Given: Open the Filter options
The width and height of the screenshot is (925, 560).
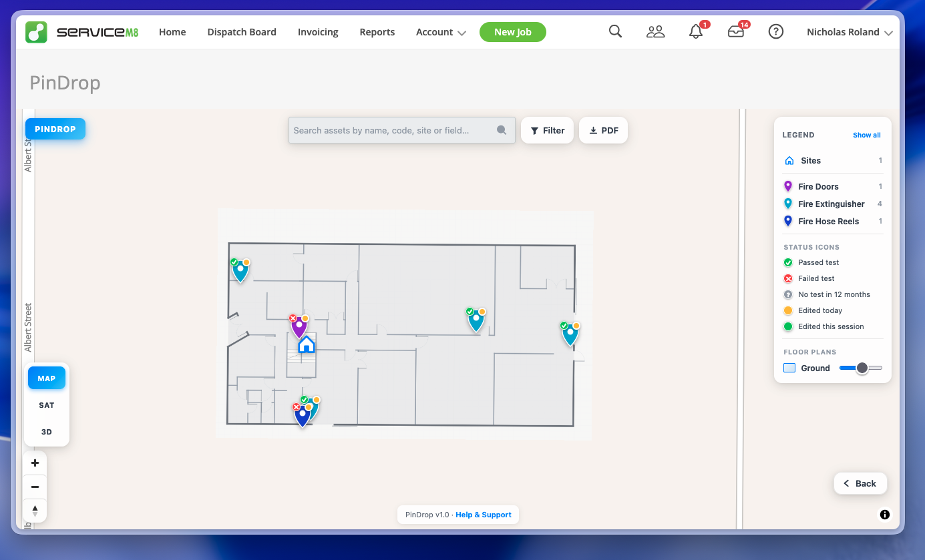Looking at the screenshot, I should [547, 130].
